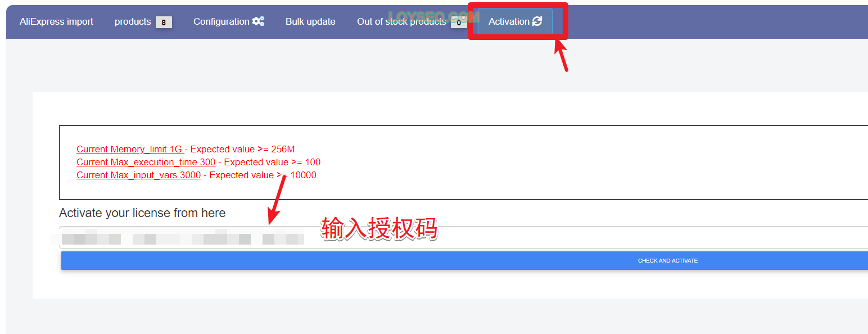This screenshot has height=334, width=868.
Task: Click the out of stock badge showing 0
Action: [459, 22]
